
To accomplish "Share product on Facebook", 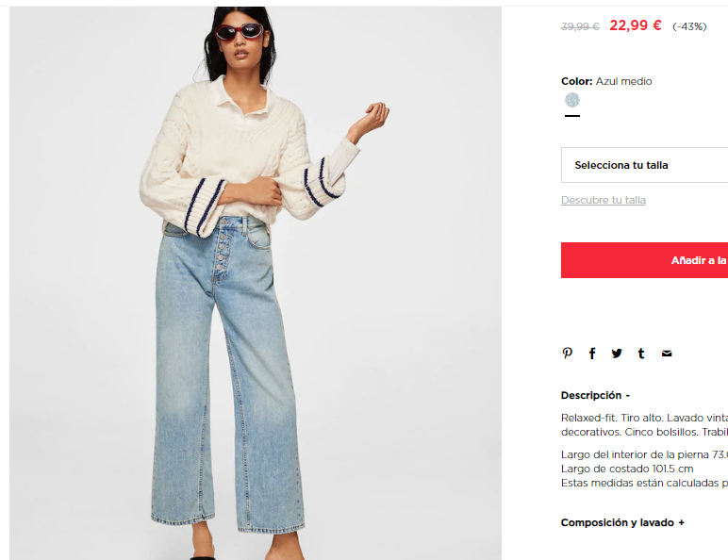I will [x=592, y=354].
